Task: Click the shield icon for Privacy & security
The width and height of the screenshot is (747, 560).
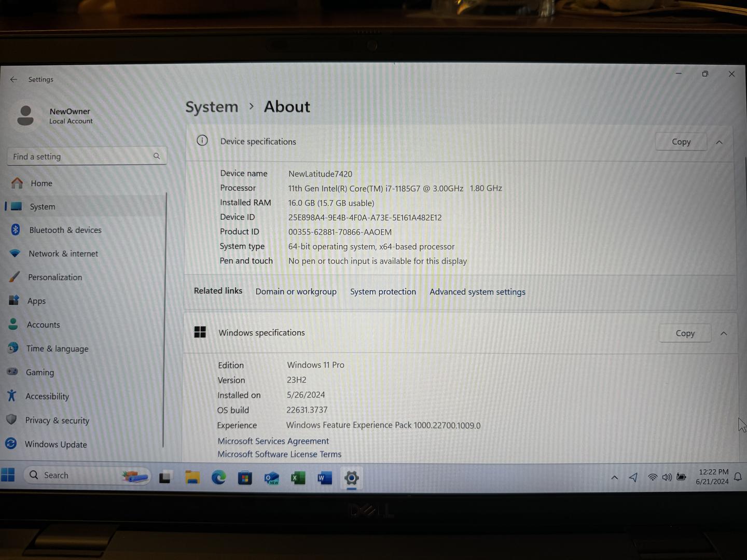Action: tap(11, 419)
